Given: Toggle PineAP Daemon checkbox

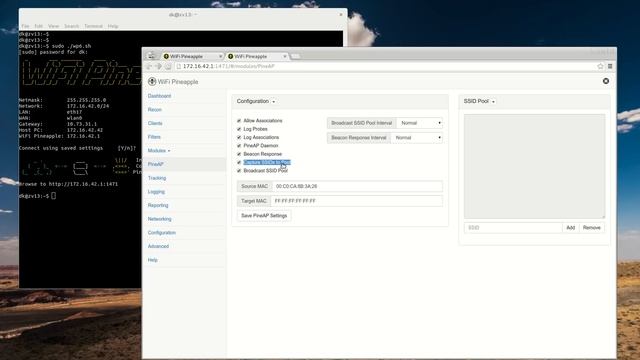Looking at the screenshot, I should coord(239,146).
